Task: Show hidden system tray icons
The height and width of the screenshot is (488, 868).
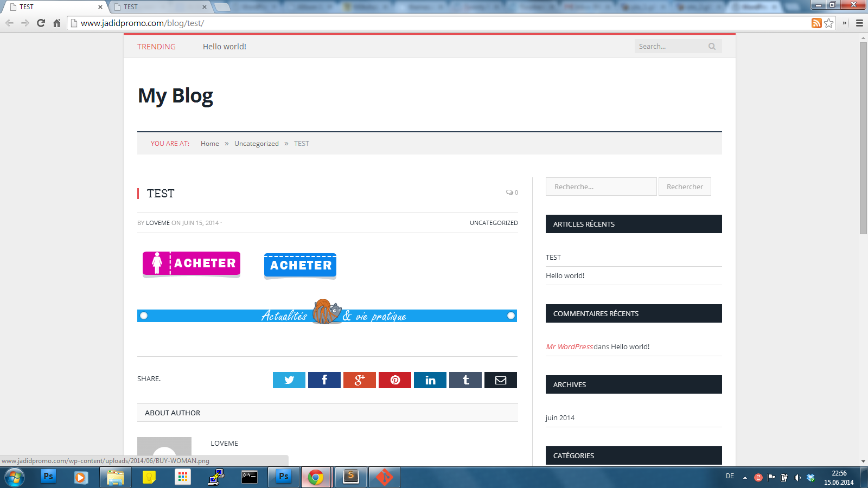Action: click(745, 478)
